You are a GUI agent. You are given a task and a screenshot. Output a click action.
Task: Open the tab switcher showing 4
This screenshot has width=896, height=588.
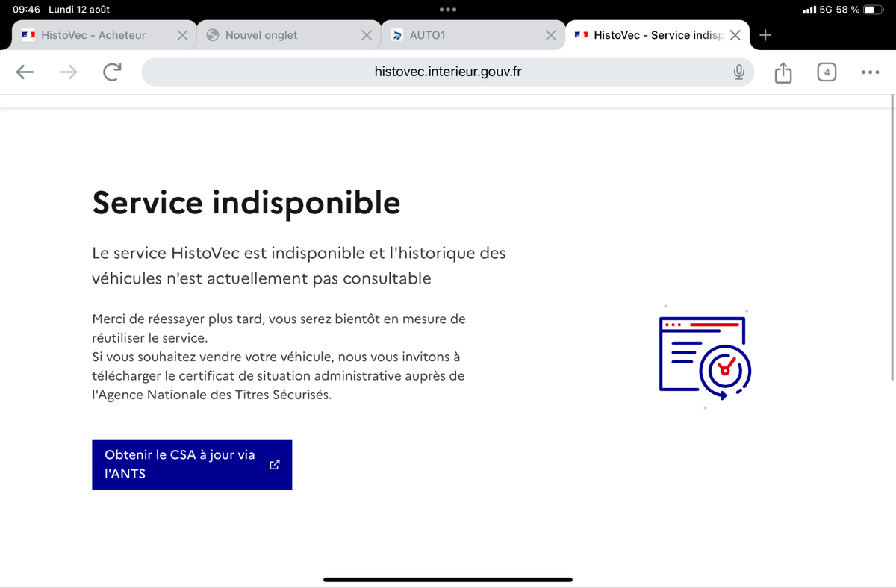coord(827,72)
